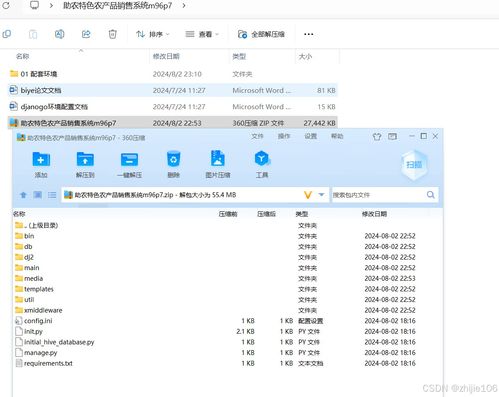The width and height of the screenshot is (499, 397).
Task: Click the window-mode icon beside the skin icon
Action: coord(392,136)
